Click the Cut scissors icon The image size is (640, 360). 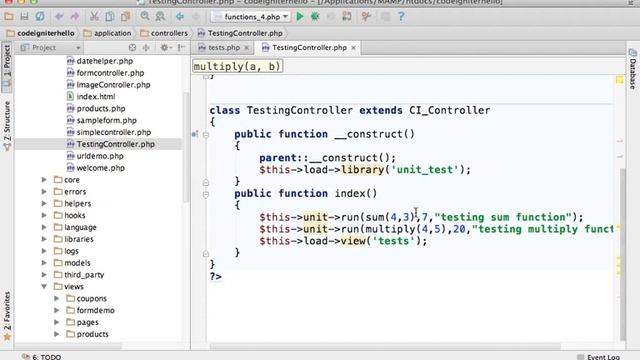(94, 17)
